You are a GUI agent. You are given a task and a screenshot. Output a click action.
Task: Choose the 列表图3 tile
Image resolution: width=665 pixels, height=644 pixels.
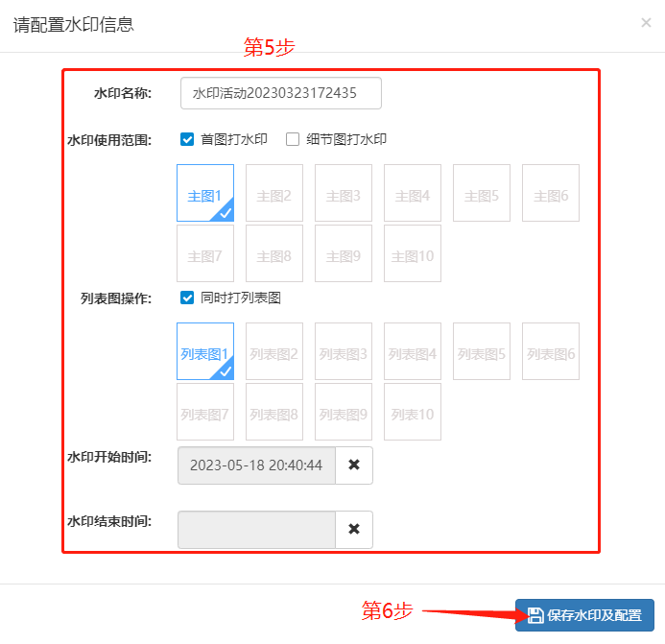pos(344,351)
